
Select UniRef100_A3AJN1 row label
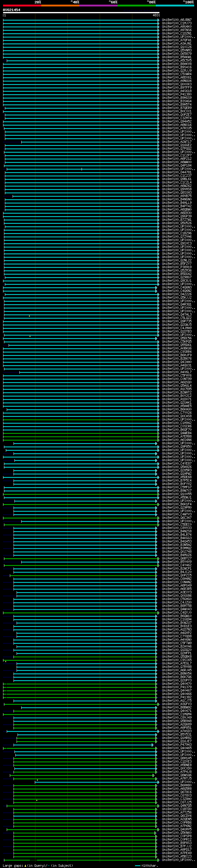(x=177, y=43)
